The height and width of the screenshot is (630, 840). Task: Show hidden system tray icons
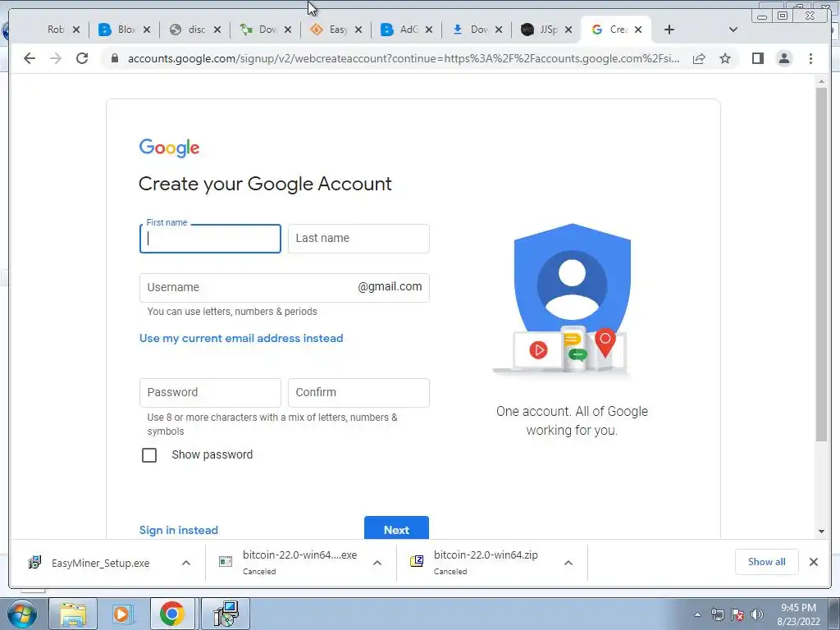[697, 614]
